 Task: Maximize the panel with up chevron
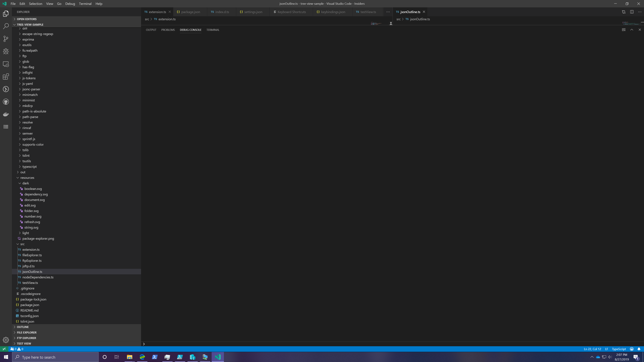[x=632, y=30]
